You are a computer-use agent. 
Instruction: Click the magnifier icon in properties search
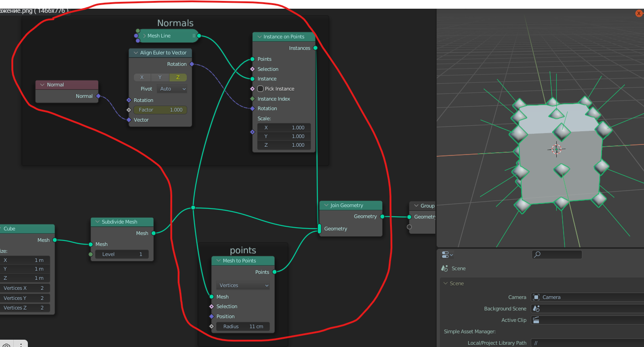click(538, 255)
